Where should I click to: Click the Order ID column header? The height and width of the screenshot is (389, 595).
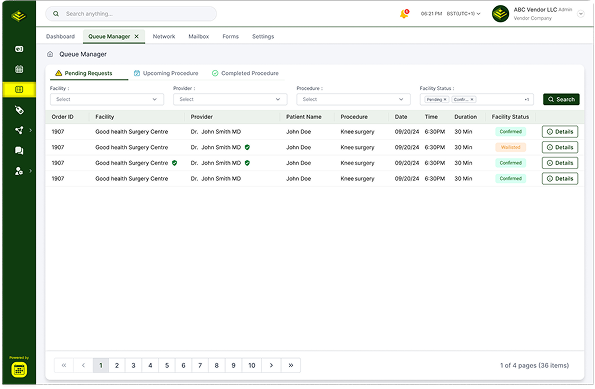coord(63,117)
